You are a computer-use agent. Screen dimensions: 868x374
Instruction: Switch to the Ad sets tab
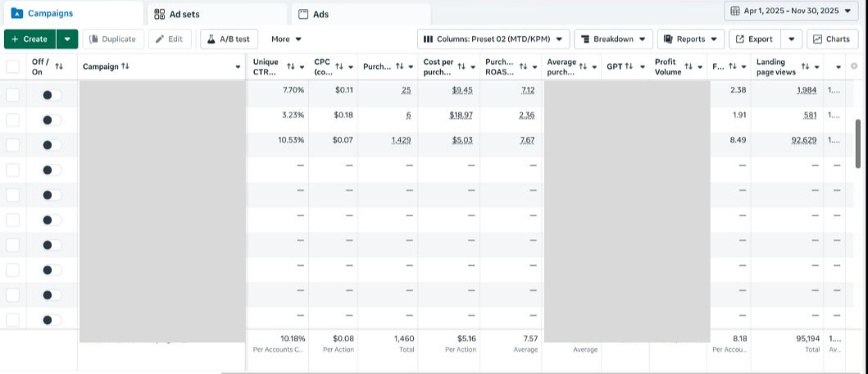pyautogui.click(x=217, y=15)
